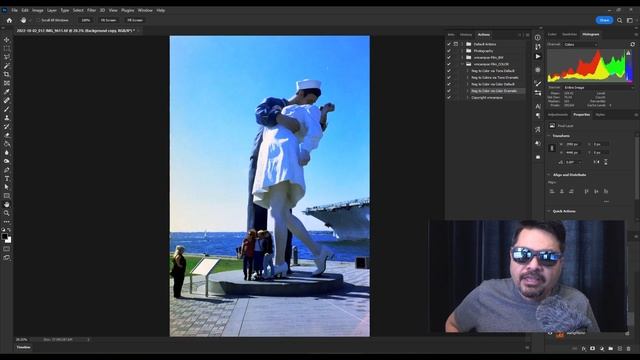Select the Crop tool
640x360 pixels.
pyautogui.click(x=7, y=74)
